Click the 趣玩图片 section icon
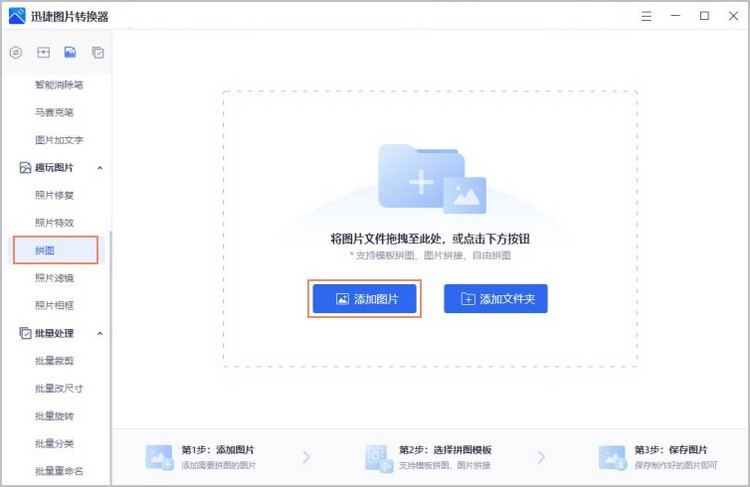The width and height of the screenshot is (750, 487). [x=25, y=167]
